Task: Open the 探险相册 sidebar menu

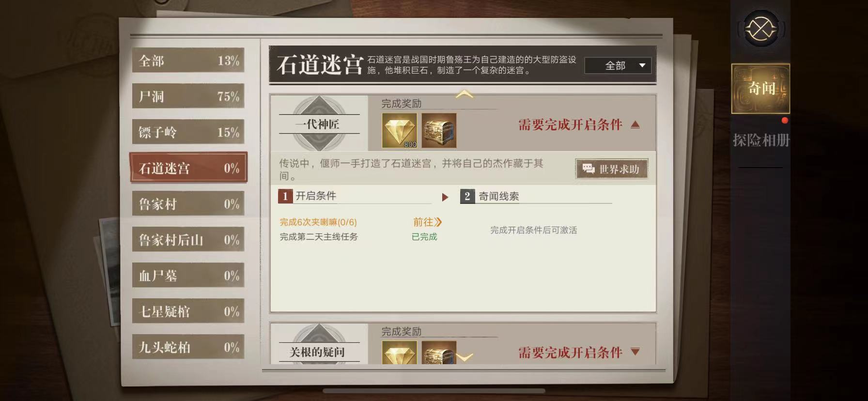Action: (x=760, y=140)
